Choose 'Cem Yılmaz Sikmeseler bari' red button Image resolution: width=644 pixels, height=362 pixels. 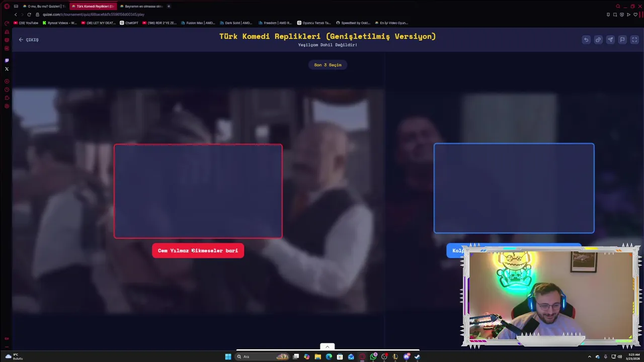(x=198, y=250)
